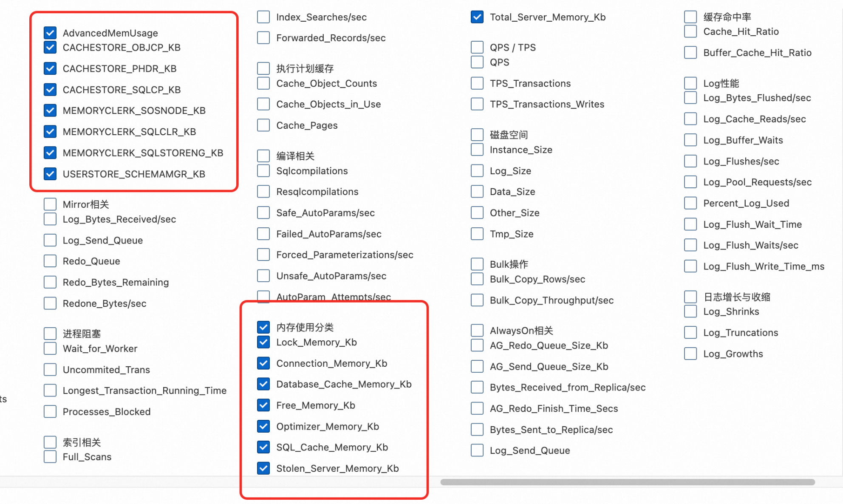Select the Full_Scans checkbox
This screenshot has height=504, width=843.
point(50,457)
